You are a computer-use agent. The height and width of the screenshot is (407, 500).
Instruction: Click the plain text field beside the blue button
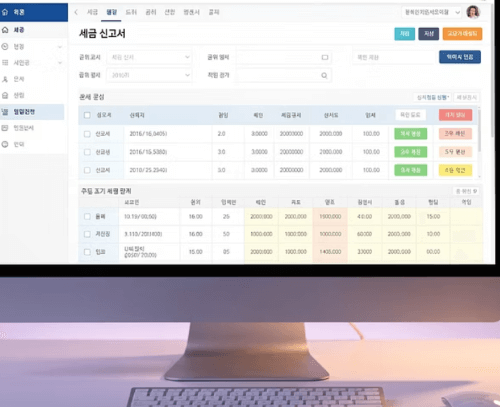click(x=393, y=57)
